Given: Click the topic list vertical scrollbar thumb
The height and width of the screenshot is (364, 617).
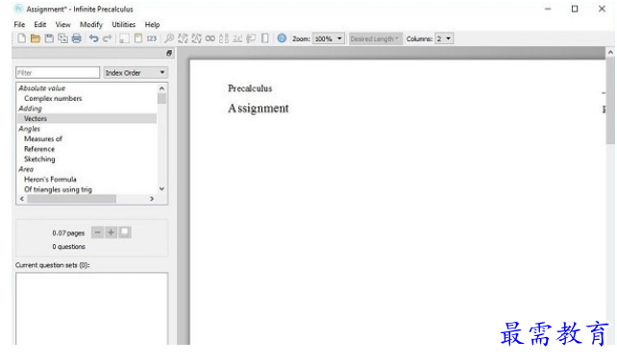Looking at the screenshot, I should coord(161,98).
